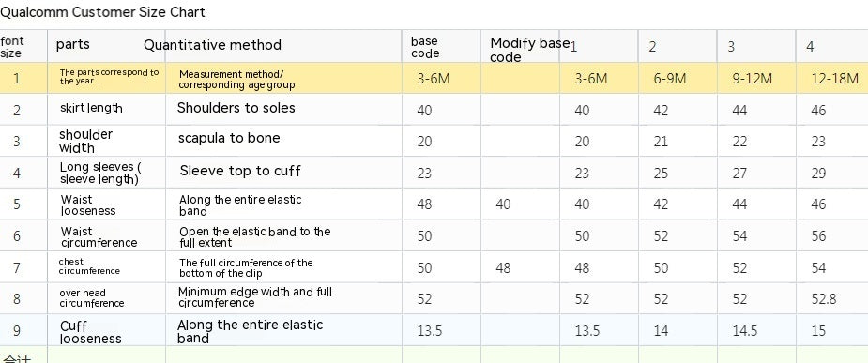Image resolution: width=868 pixels, height=363 pixels.
Task: Select the 'shoulder width' parts cell
Action: (106, 141)
